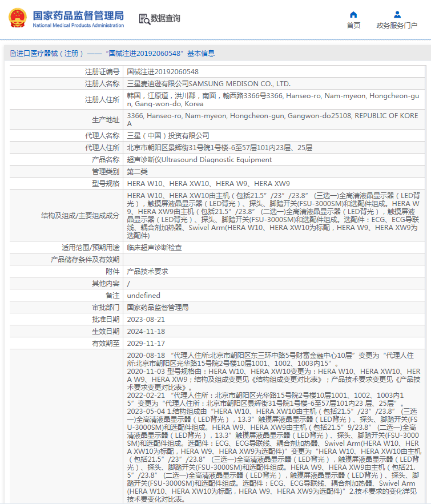Open the 数据查询 search icon
Screen dimensions: 431x504
(144, 19)
